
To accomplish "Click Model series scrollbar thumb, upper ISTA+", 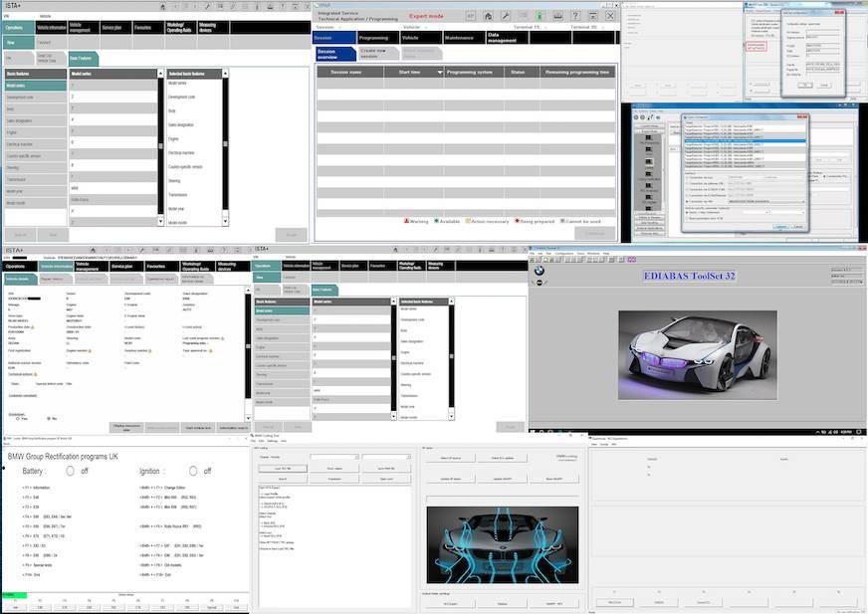I will coord(160,145).
